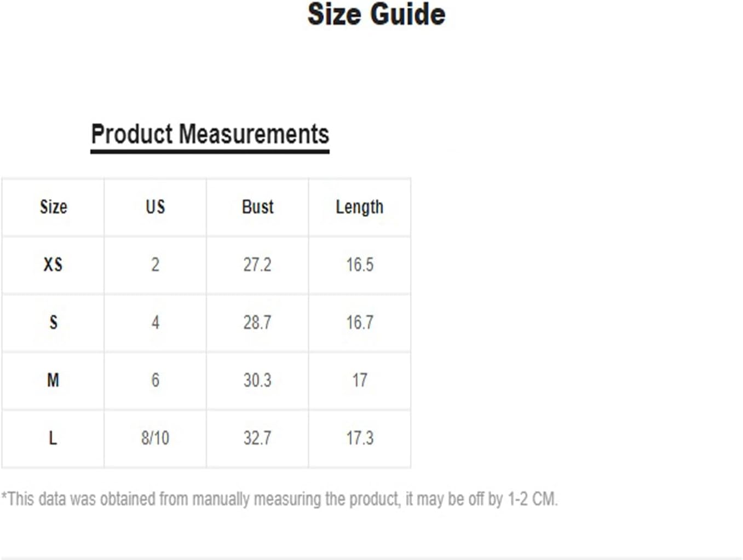743x560 pixels.
Task: Click bust value 27.2
Action: click(257, 265)
